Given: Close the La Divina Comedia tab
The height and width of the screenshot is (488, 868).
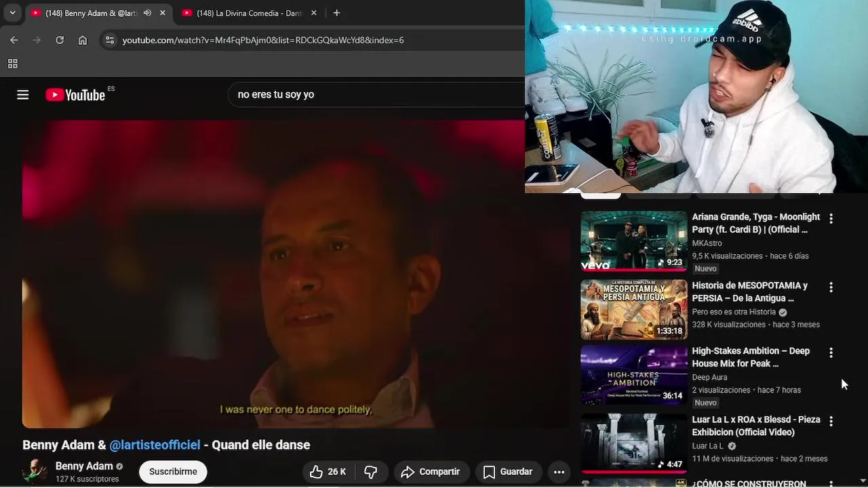Looking at the screenshot, I should (x=313, y=13).
